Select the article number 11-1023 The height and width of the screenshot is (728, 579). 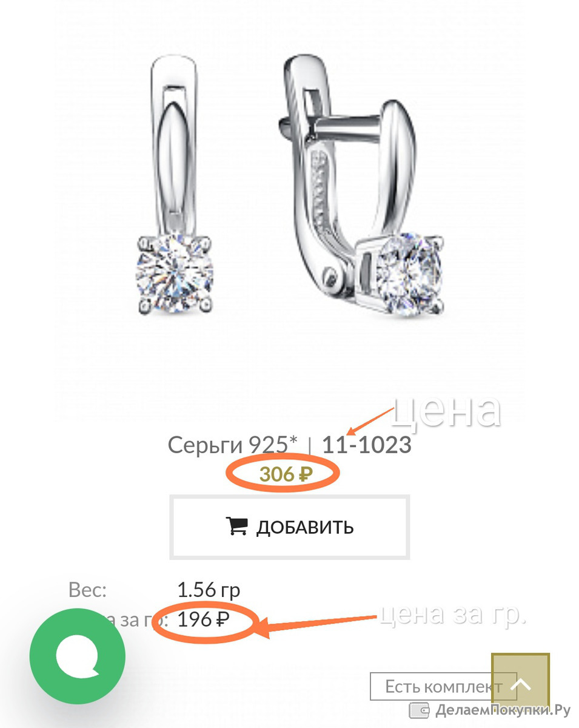(x=366, y=445)
